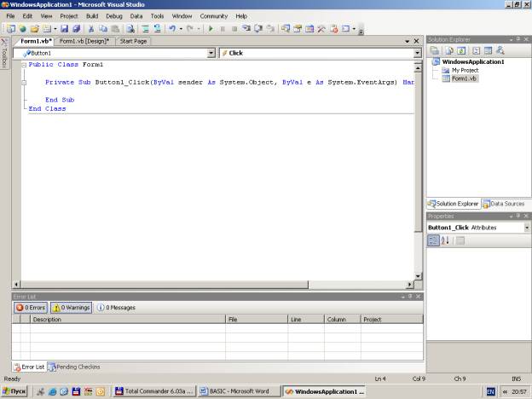
Task: Toggle Alphabetical sort in Properties panel
Action: coord(446,240)
